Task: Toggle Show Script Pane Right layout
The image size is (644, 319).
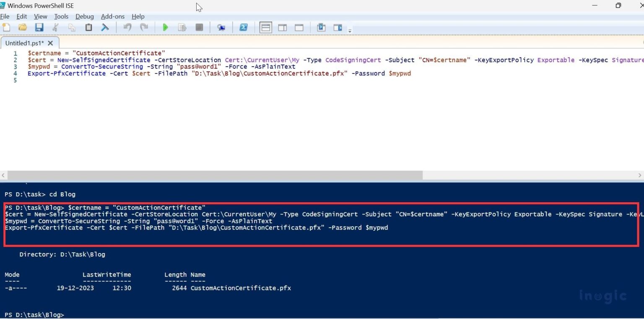Action: (x=282, y=27)
